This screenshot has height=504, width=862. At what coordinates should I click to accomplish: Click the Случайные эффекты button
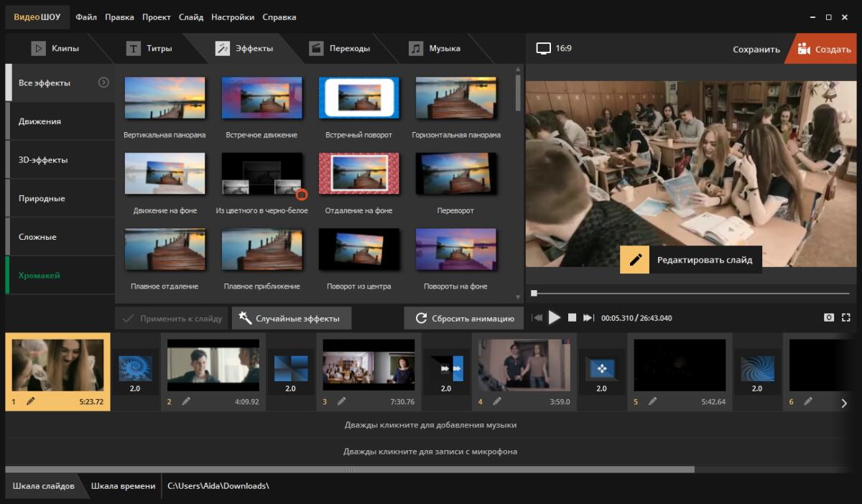(x=291, y=318)
